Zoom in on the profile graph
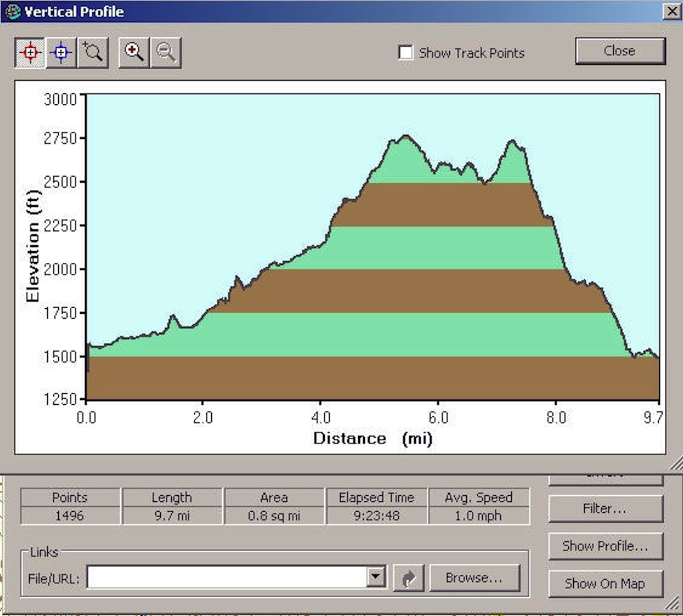Image resolution: width=683 pixels, height=616 pixels. 134,53
